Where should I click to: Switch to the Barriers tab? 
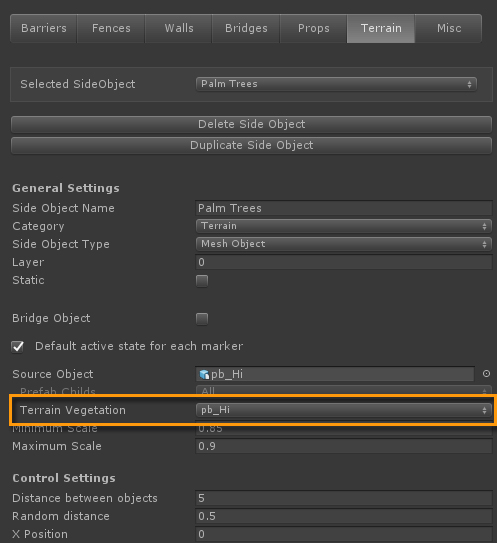[44, 28]
